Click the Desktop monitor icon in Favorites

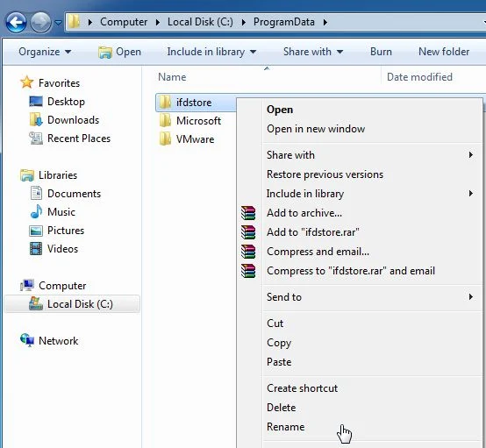pyautogui.click(x=36, y=102)
